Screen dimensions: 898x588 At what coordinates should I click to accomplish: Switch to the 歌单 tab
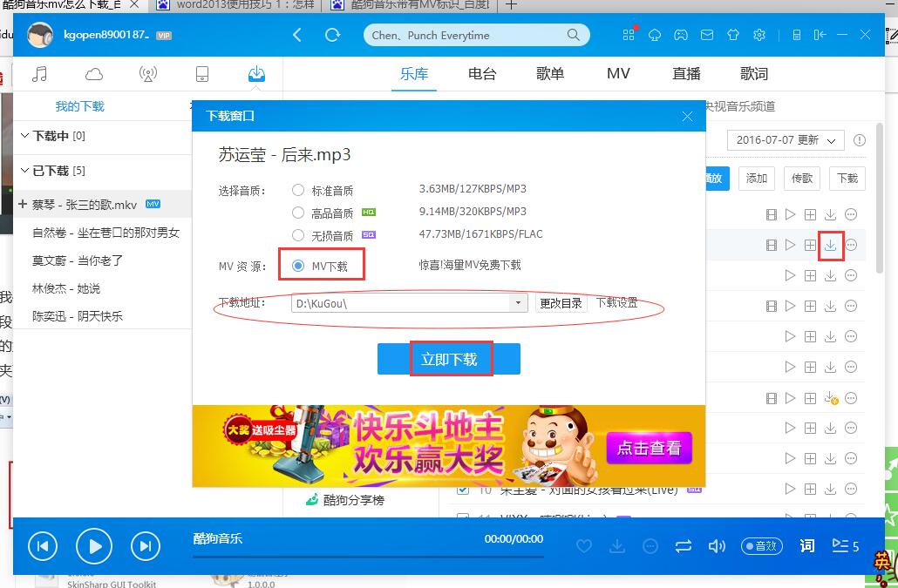(x=550, y=74)
